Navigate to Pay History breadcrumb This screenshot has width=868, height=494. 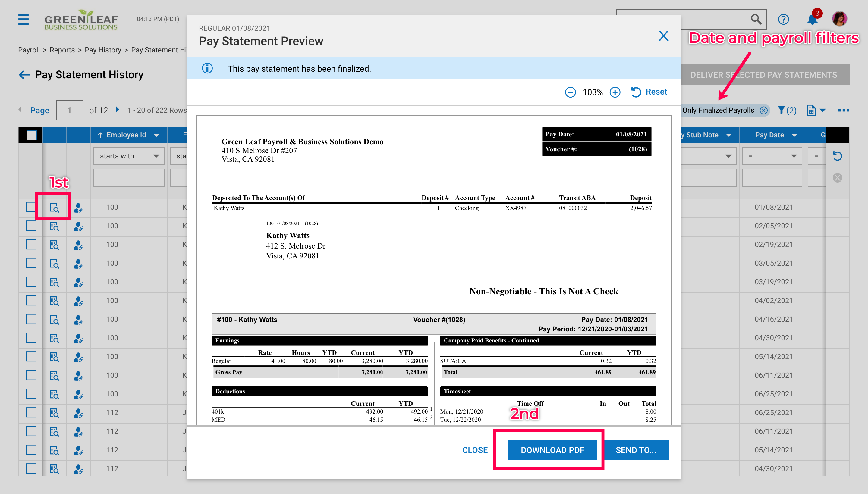[x=103, y=50]
